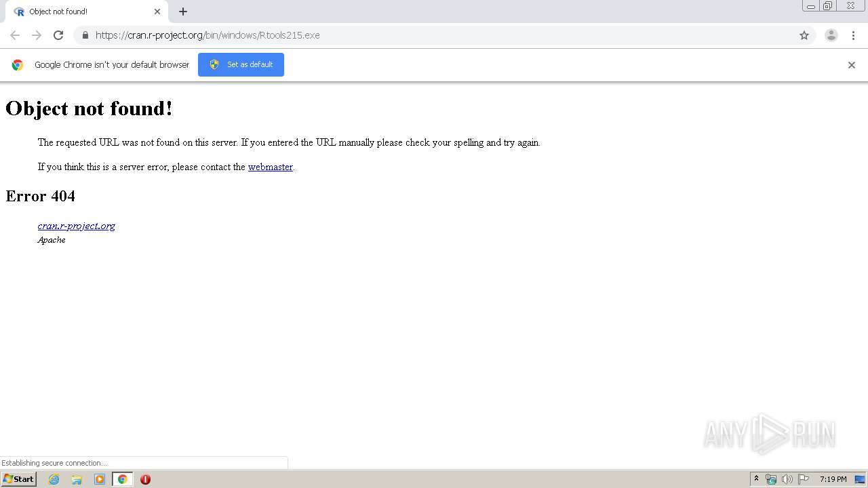Click the 'Apache' text

pos(52,240)
